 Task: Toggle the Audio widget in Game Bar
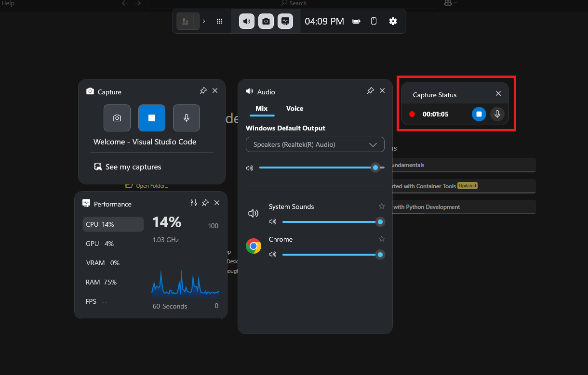[x=247, y=21]
